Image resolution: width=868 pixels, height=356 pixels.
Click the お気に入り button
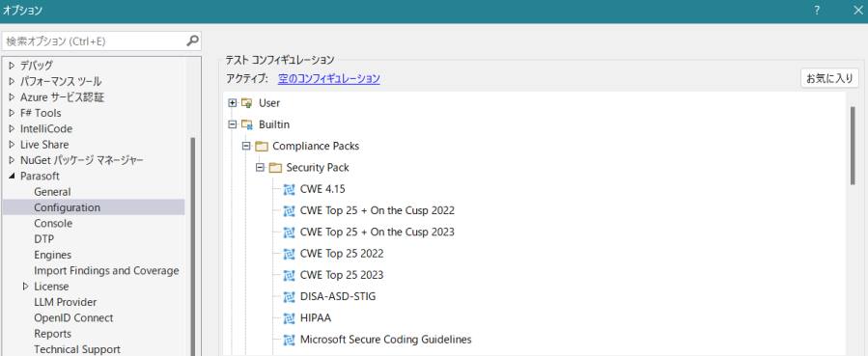829,78
